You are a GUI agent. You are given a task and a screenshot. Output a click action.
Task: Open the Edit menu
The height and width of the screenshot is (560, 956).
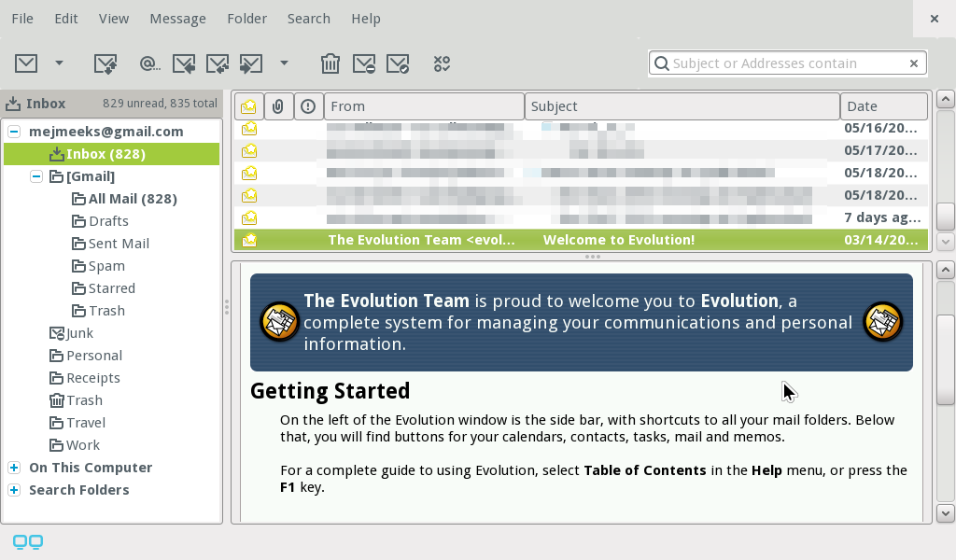(66, 19)
